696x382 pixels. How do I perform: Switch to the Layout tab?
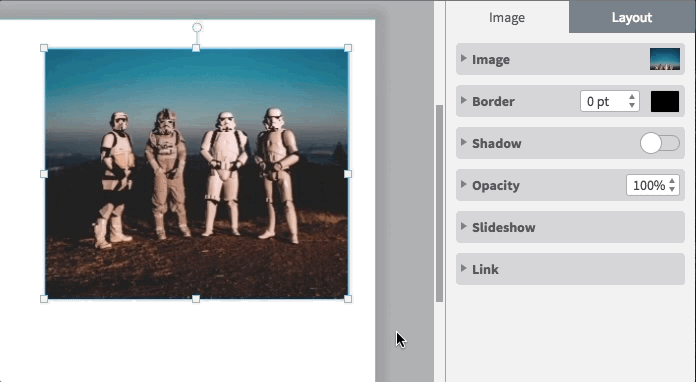pyautogui.click(x=632, y=17)
